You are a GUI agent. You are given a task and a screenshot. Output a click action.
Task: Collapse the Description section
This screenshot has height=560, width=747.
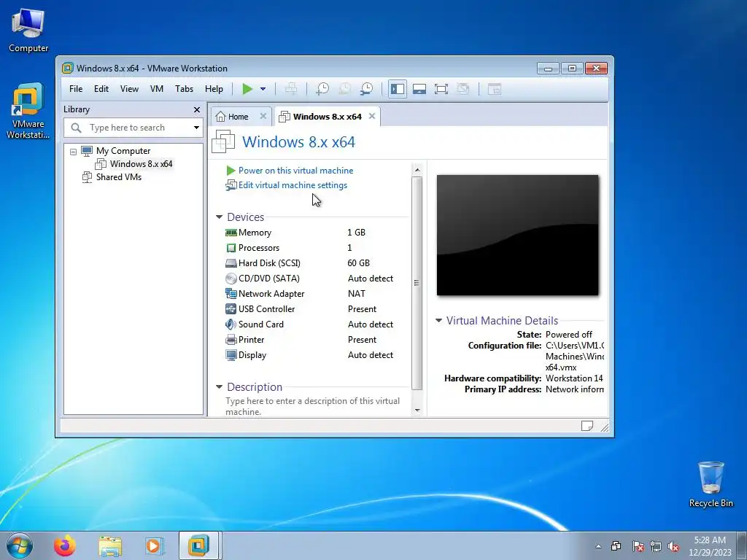click(219, 387)
